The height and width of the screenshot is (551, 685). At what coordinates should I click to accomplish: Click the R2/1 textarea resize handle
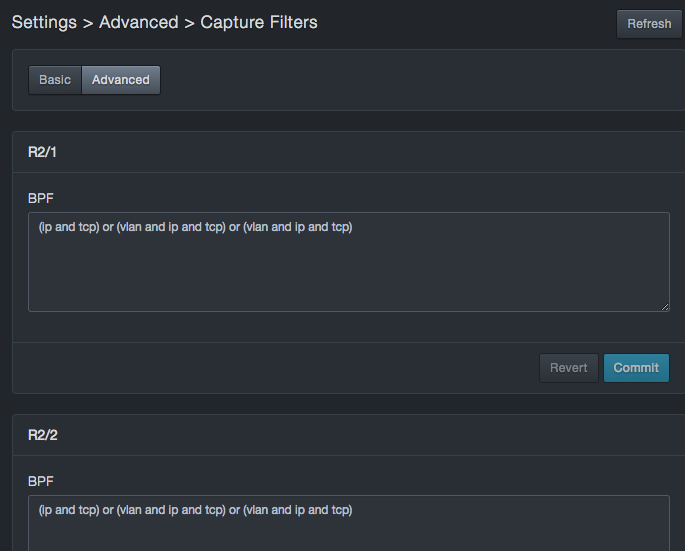point(664,306)
